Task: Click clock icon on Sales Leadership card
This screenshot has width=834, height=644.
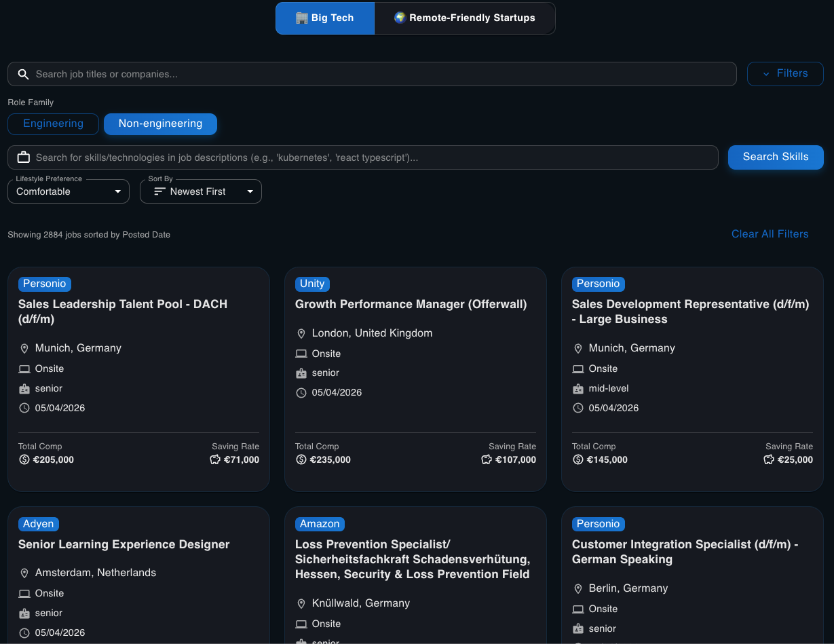Action: (x=24, y=408)
